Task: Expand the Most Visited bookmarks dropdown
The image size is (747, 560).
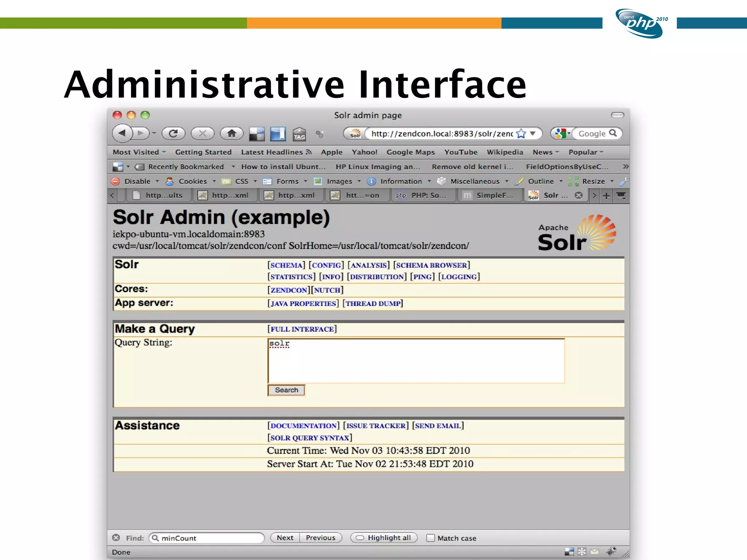Action: [x=139, y=152]
